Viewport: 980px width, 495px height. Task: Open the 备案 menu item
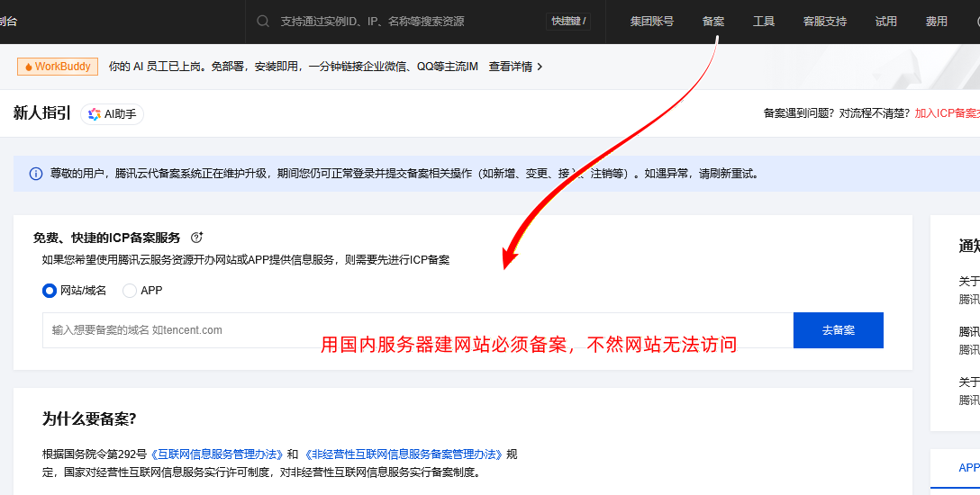pos(712,21)
